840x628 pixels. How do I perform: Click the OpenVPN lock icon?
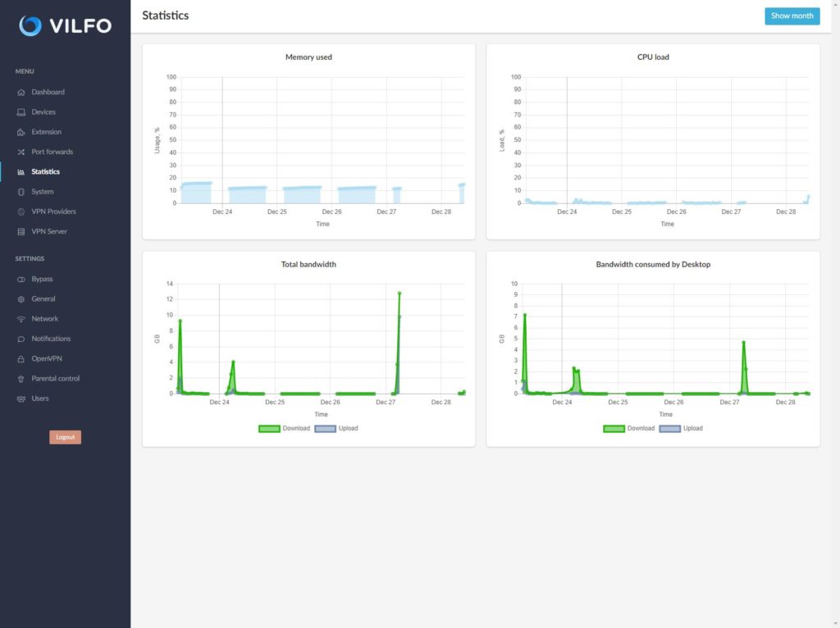[21, 359]
